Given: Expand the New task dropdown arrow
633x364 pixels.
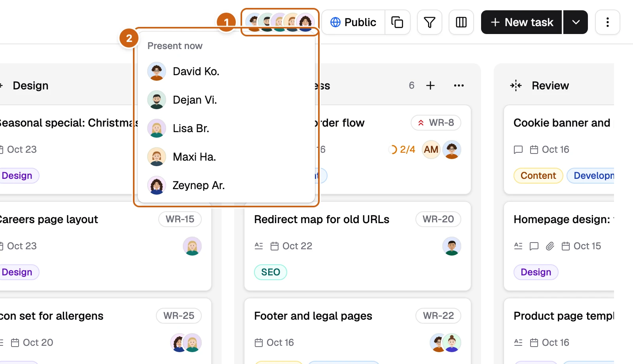Looking at the screenshot, I should pos(576,22).
